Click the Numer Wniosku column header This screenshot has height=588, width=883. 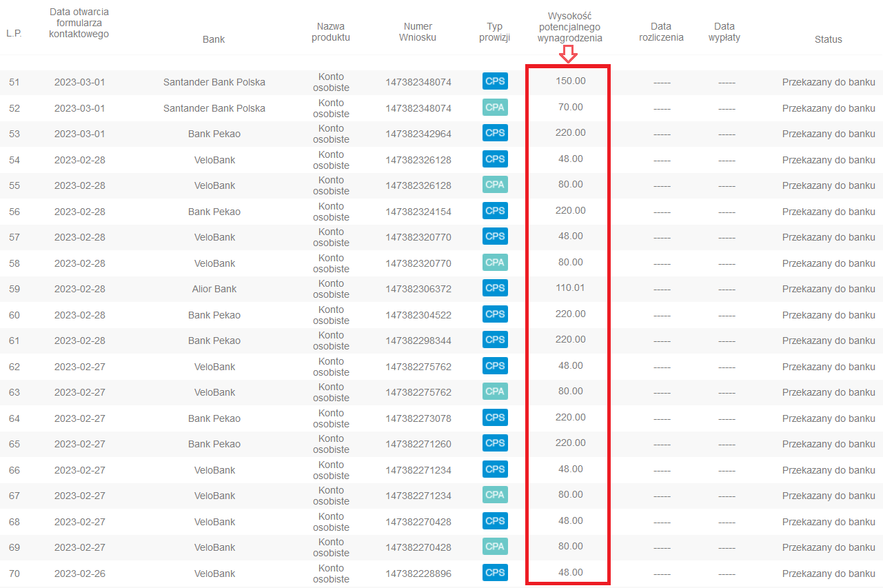(418, 32)
